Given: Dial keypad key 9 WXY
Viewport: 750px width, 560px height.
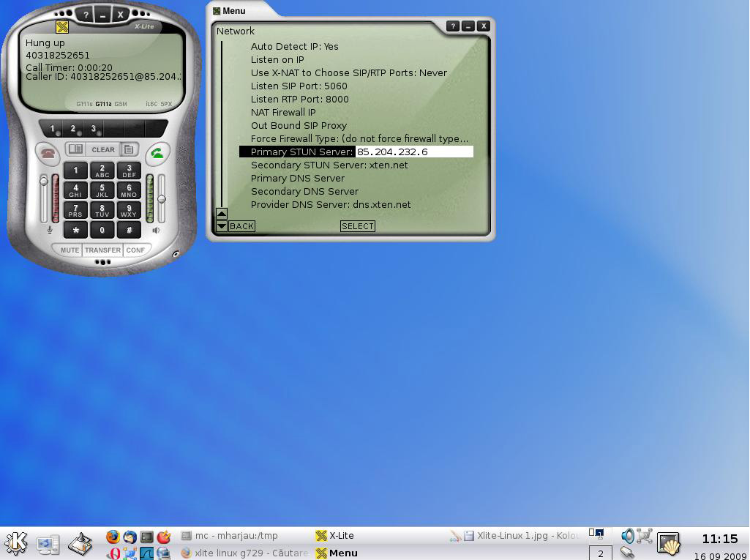Looking at the screenshot, I should [x=129, y=211].
